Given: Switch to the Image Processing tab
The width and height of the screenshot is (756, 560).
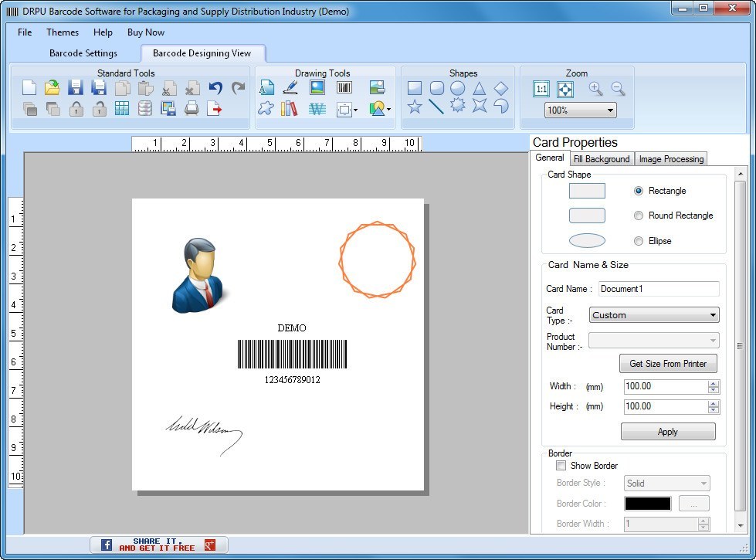Looking at the screenshot, I should click(671, 158).
